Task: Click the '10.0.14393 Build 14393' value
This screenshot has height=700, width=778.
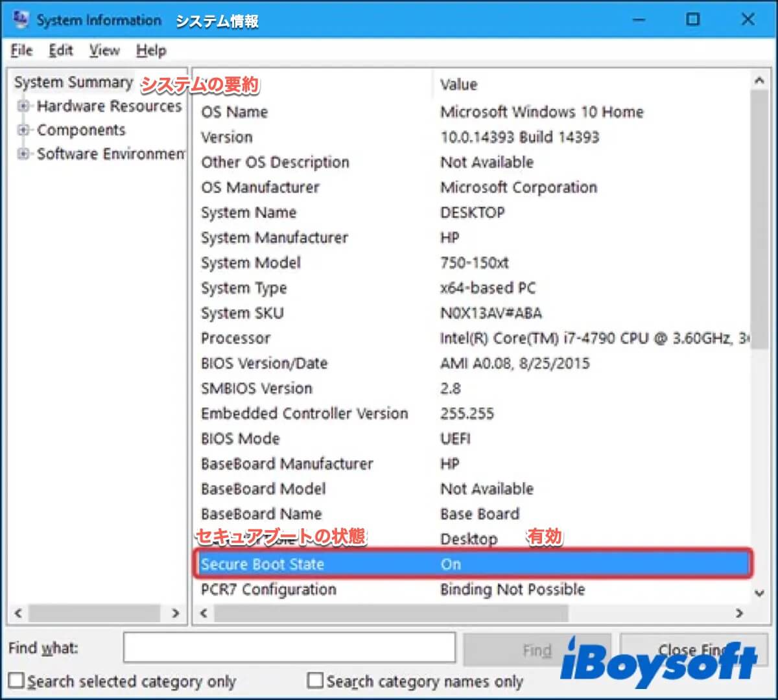Action: (x=520, y=137)
